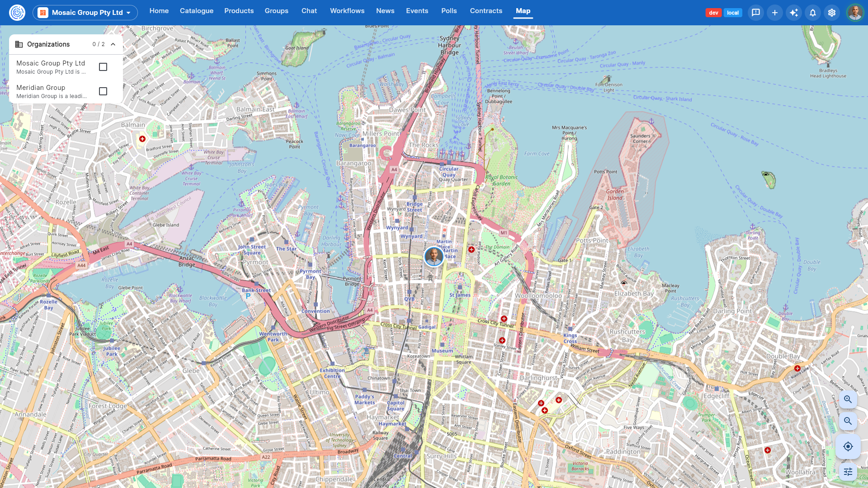Click the Sydney Harbour Bridge label
Screen dimensions: 868x488
point(450,45)
